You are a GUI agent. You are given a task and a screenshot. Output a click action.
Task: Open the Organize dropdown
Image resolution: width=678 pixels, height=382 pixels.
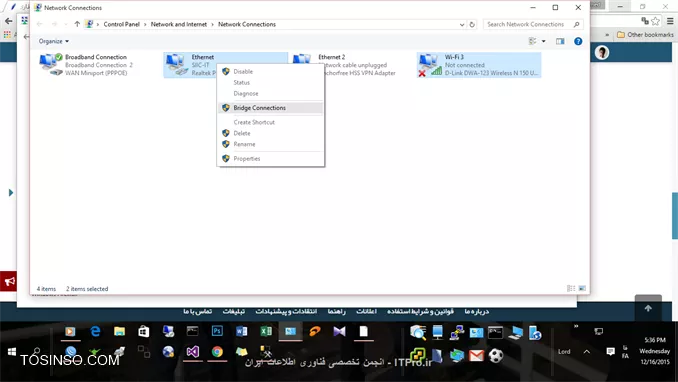coord(54,41)
